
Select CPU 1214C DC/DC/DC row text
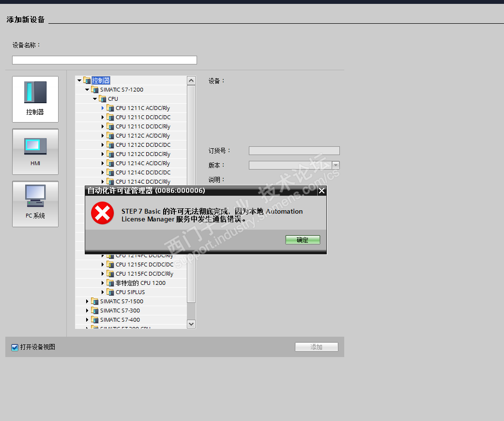coord(143,172)
